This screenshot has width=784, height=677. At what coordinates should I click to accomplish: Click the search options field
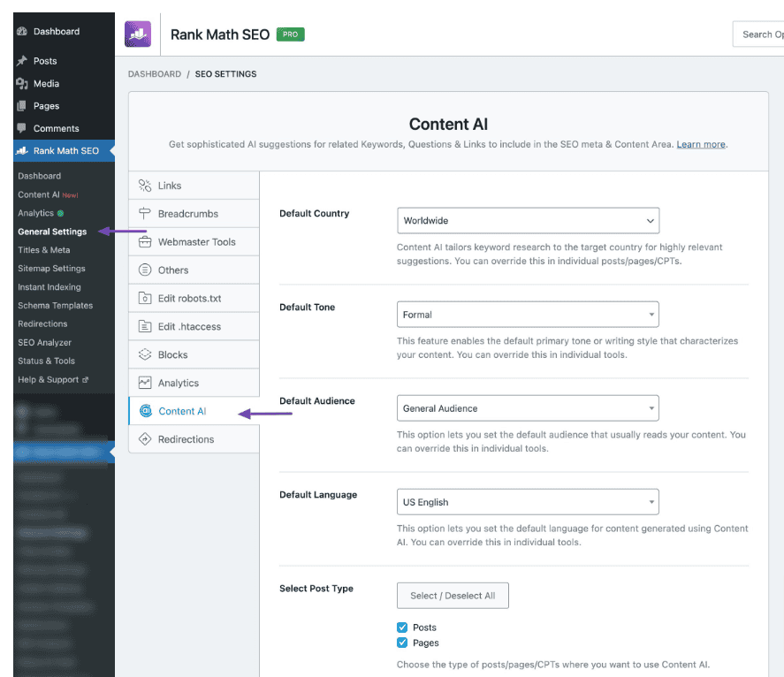[x=760, y=34]
